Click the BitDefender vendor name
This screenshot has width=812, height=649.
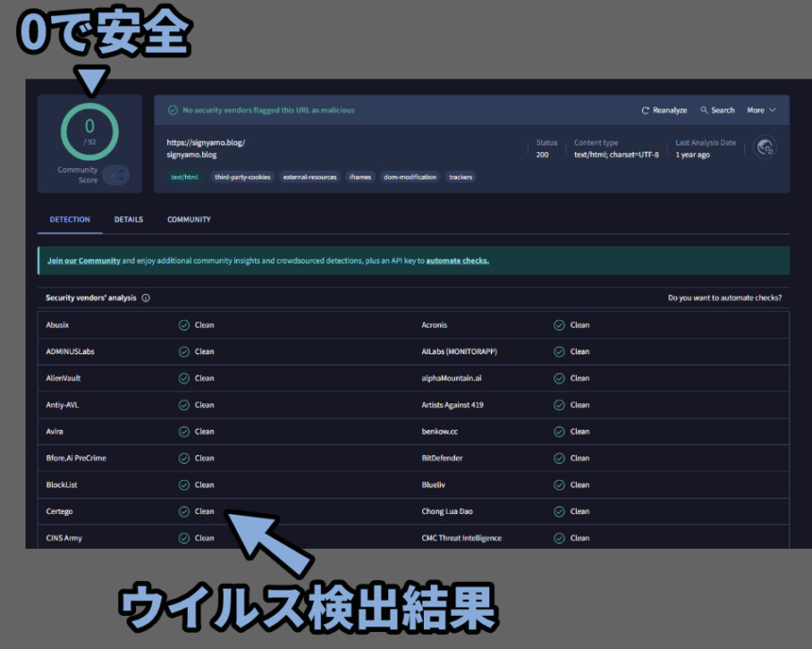point(442,458)
